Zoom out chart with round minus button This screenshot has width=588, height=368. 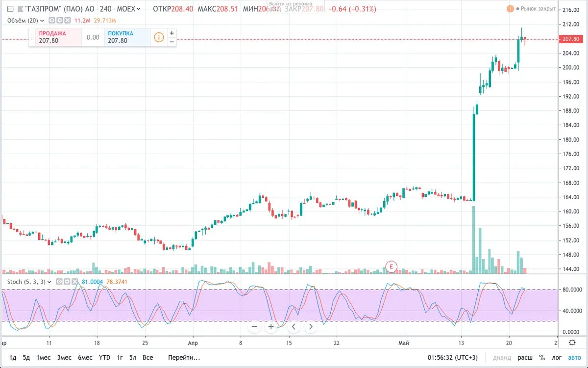[x=254, y=326]
